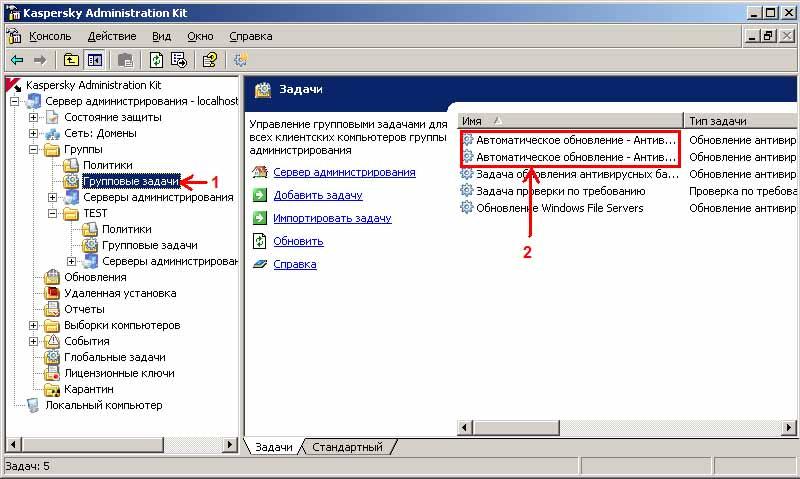Click the Сервер администрирования link
Screen dimensions: 800x479
tap(344, 172)
